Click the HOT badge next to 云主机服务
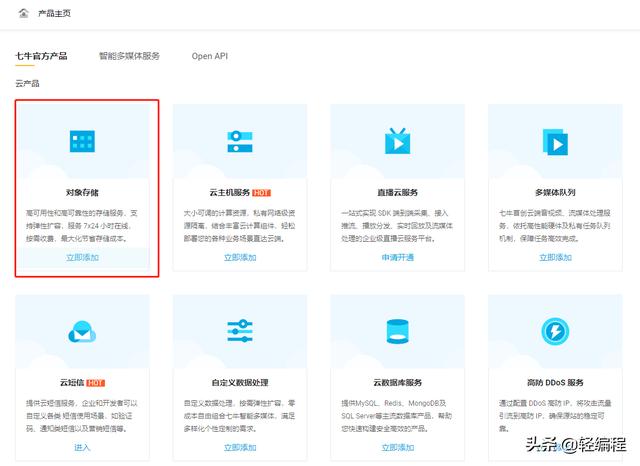640x466 pixels. pos(261,193)
